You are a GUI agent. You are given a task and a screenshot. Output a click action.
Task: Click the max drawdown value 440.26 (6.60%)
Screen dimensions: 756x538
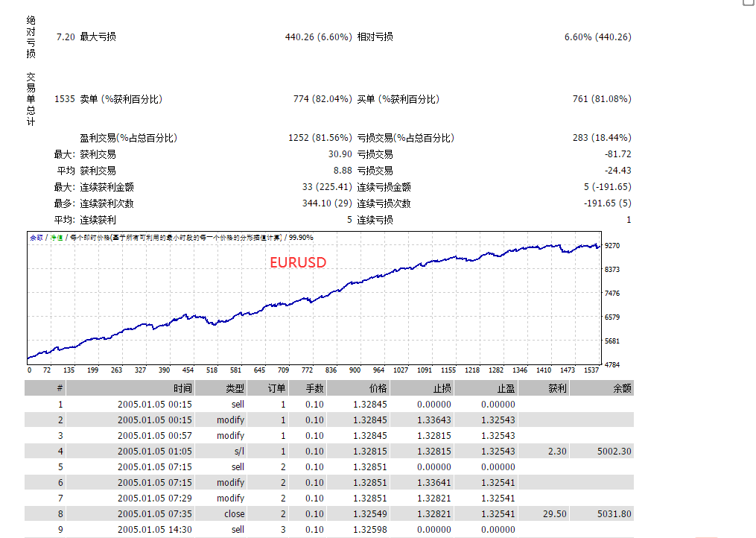point(318,37)
